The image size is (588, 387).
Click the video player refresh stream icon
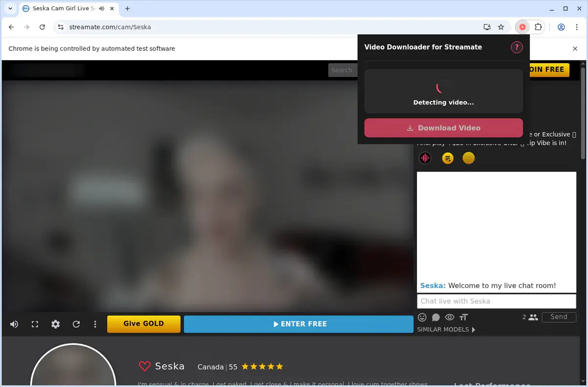pyautogui.click(x=76, y=324)
